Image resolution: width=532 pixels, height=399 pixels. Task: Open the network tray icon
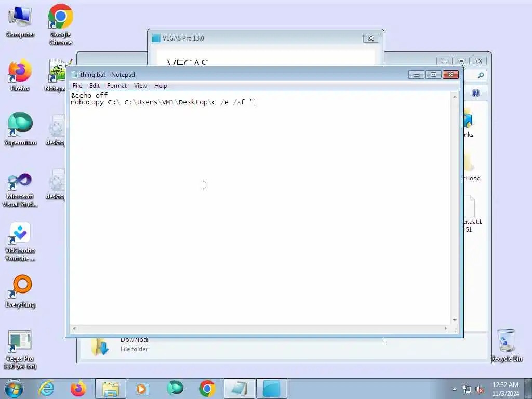(x=467, y=390)
